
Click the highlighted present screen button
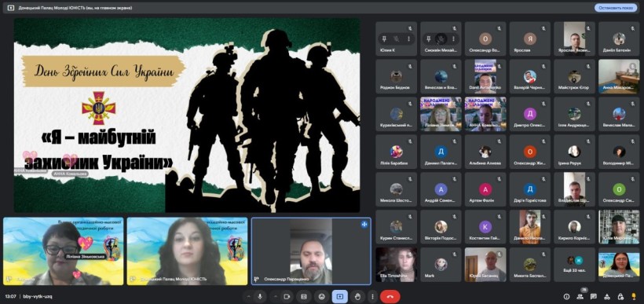(340, 296)
